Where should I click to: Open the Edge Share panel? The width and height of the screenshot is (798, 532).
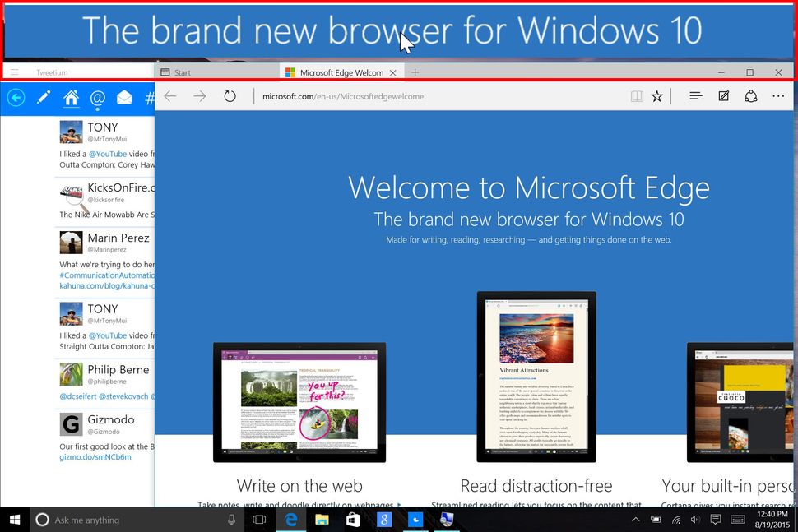click(751, 96)
